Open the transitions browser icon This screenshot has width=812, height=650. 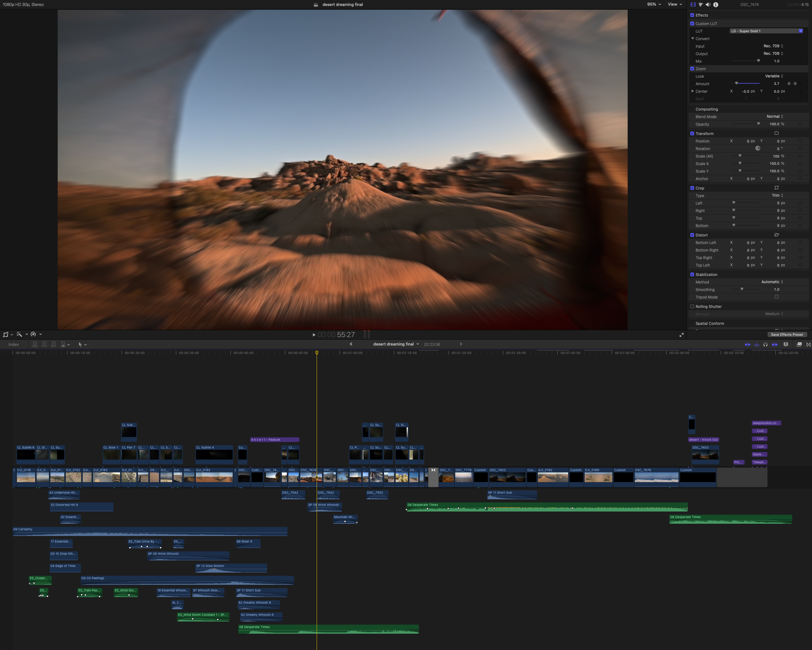808,344
